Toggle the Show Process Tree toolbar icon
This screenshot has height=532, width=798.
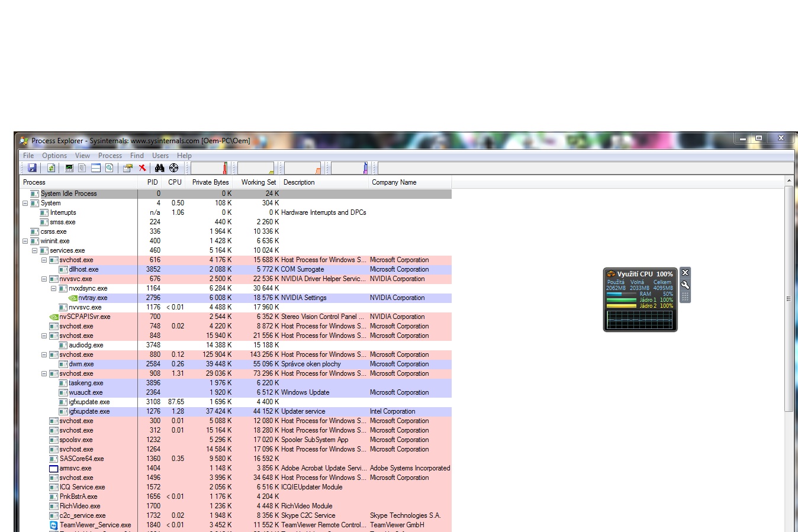(82, 168)
